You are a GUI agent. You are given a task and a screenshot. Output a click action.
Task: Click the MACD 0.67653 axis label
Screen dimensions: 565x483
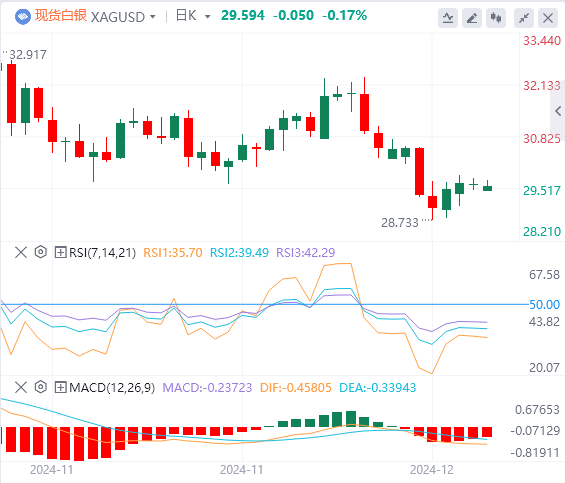click(537, 409)
